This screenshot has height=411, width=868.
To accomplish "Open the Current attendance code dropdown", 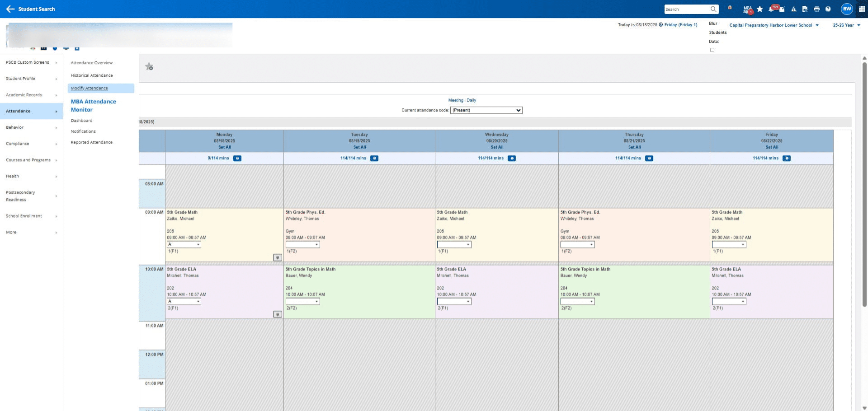I will coord(486,110).
